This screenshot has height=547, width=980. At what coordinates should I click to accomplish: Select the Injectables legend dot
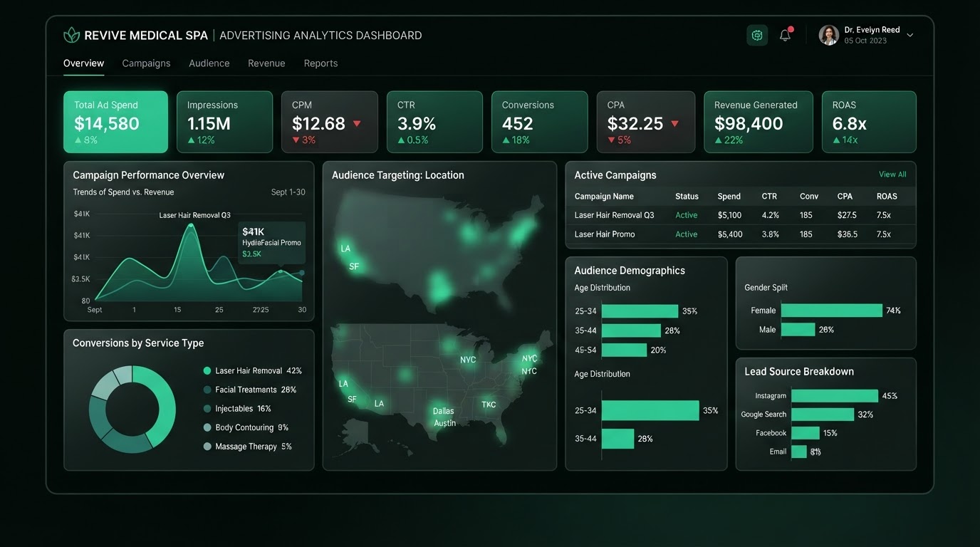click(x=207, y=409)
